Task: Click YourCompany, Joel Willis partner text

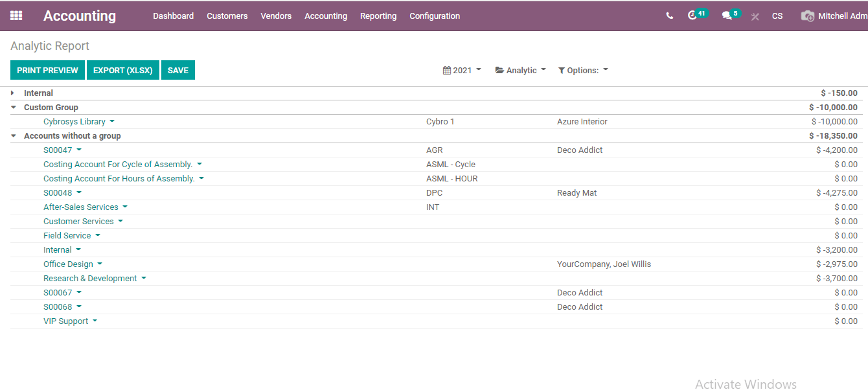Action: [604, 264]
